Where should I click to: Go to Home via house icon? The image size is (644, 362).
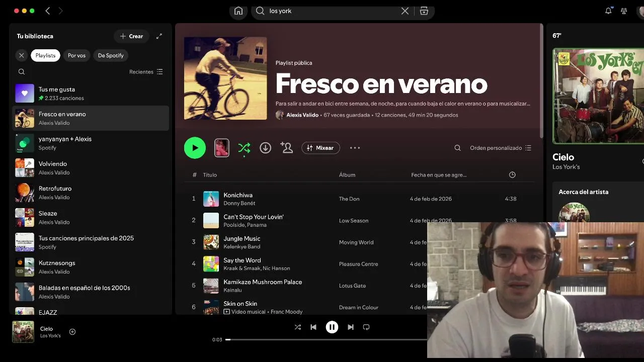click(238, 11)
